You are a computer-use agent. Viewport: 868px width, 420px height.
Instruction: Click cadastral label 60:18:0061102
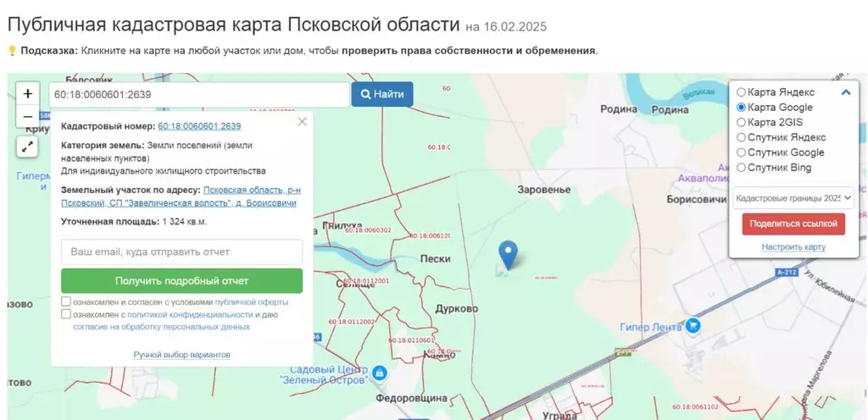tap(695, 406)
